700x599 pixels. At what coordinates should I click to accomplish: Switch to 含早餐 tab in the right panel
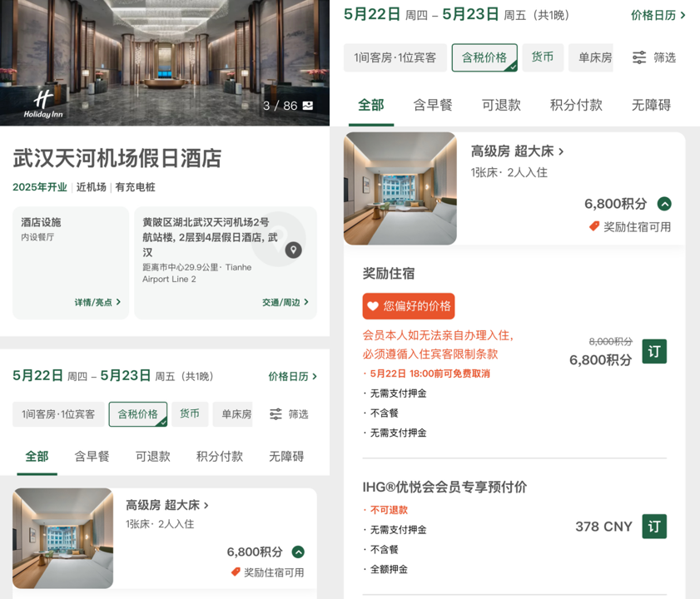click(433, 106)
